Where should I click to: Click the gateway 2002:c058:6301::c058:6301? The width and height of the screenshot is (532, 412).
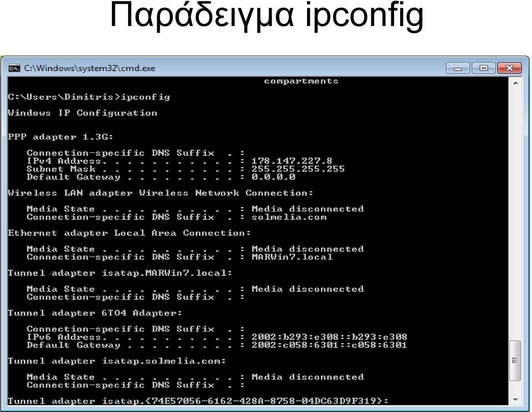(329, 345)
